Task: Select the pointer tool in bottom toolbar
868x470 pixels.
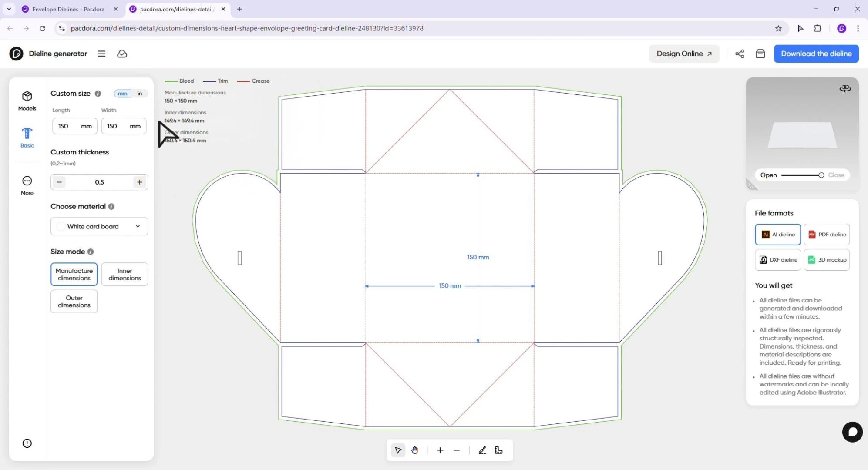Action: coord(398,450)
